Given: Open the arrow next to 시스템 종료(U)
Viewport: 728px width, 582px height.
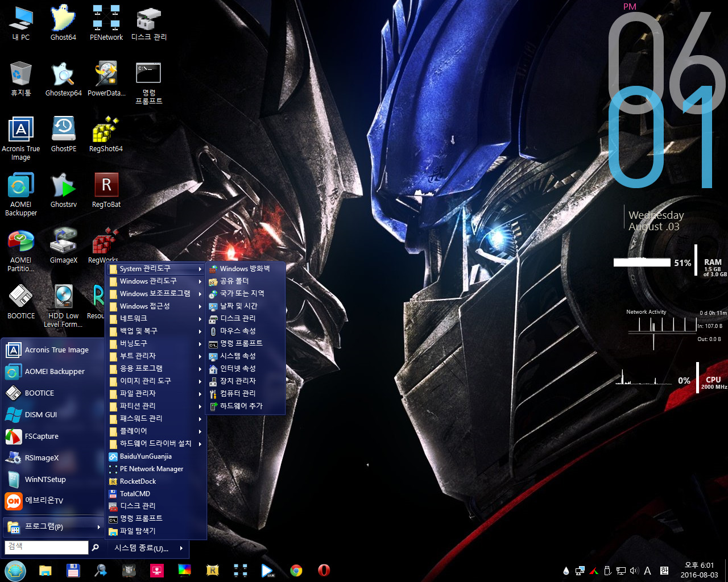Looking at the screenshot, I should coord(181,548).
